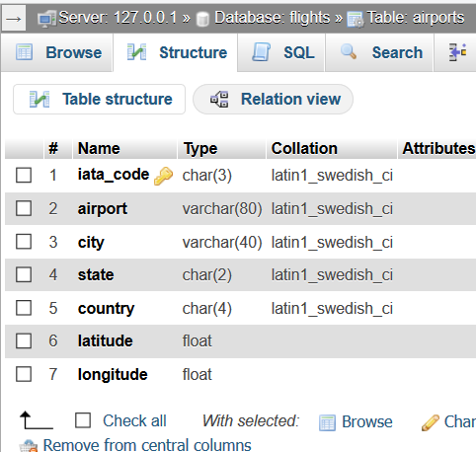Click the Insert icon after Search tab
Image resolution: width=476 pixels, height=452 pixels.
pyautogui.click(x=458, y=52)
